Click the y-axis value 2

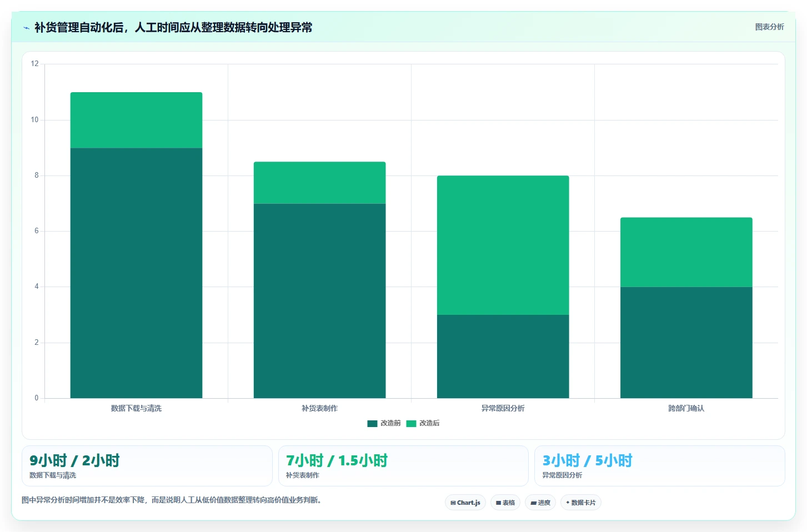37,342
